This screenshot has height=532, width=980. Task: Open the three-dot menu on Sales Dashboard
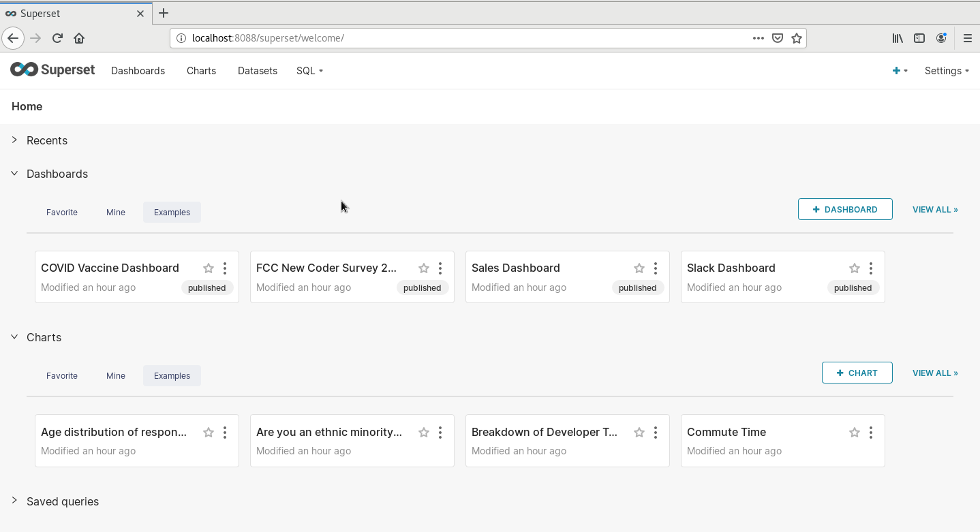[x=656, y=268]
